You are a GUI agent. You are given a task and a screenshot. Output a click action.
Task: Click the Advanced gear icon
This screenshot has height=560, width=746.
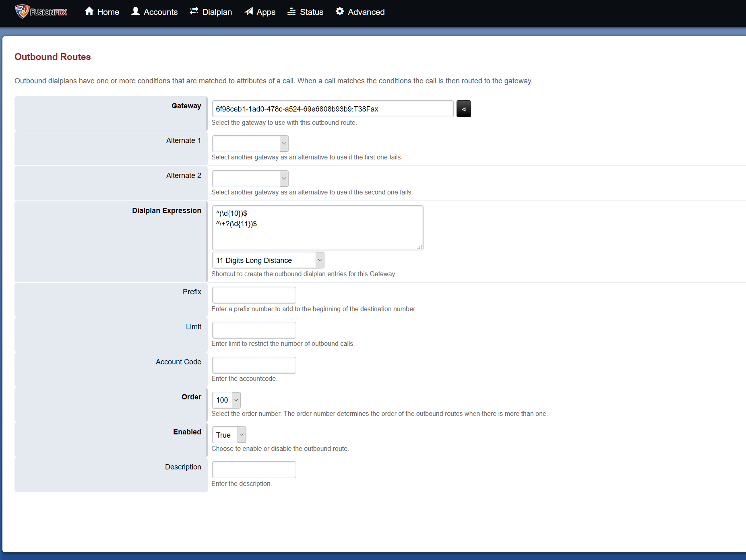[339, 12]
